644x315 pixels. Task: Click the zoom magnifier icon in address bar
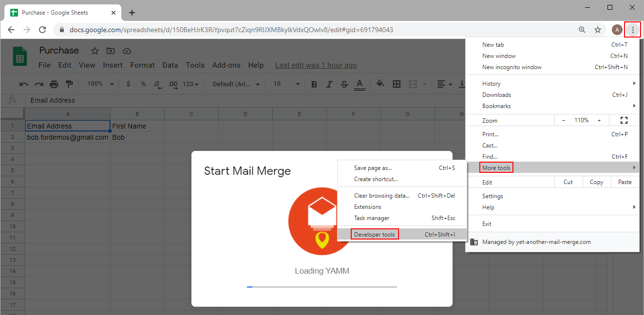(582, 30)
